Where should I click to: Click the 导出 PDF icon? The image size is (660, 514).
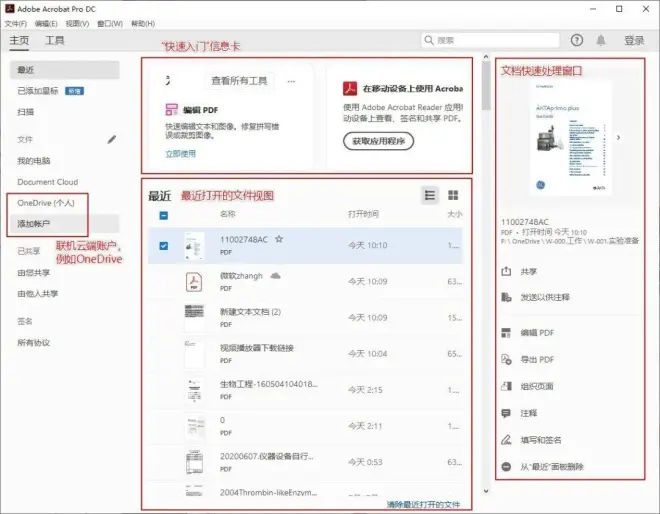point(506,360)
